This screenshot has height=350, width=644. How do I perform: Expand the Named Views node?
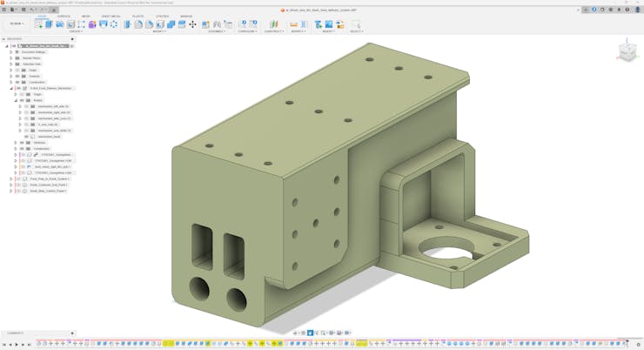(x=11, y=58)
